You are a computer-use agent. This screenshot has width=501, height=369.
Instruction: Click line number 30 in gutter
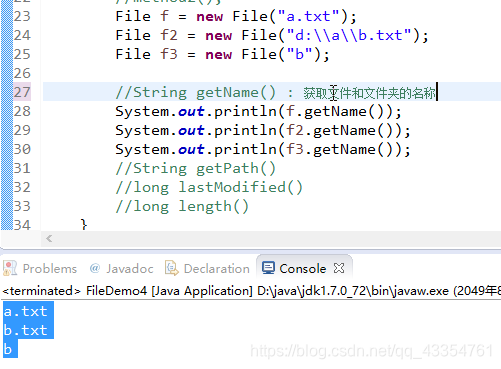tap(22, 149)
